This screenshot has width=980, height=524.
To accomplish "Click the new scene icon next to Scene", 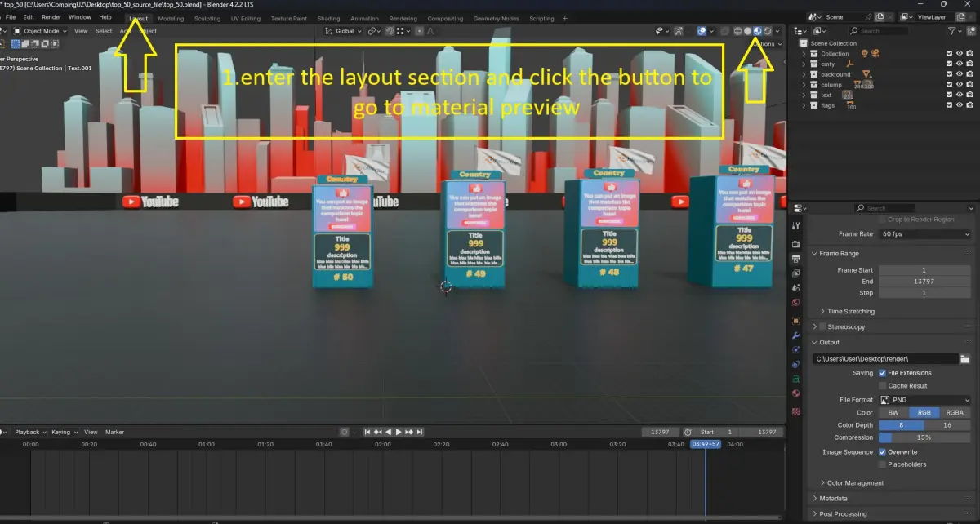I will click(x=880, y=16).
